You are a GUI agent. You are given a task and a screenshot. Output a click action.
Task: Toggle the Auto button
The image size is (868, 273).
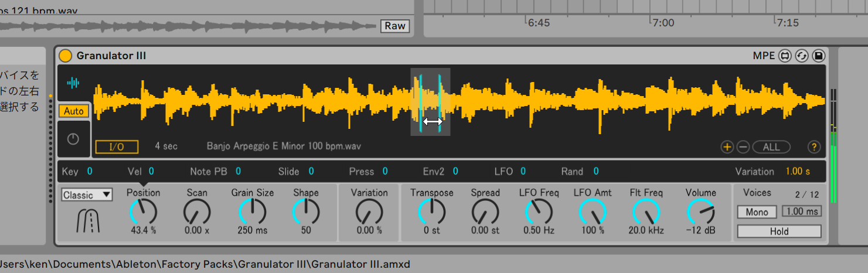click(x=74, y=111)
